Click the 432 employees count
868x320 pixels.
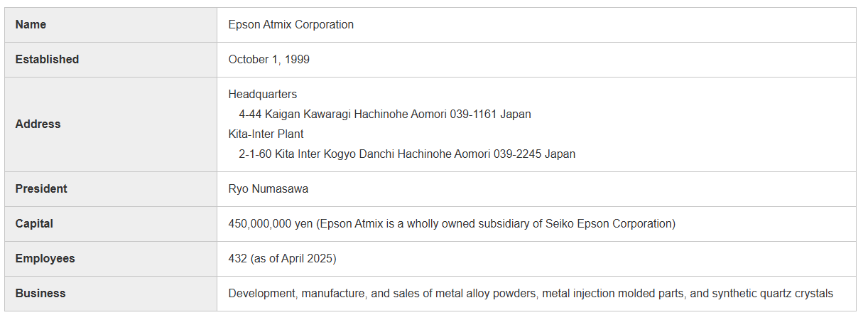237,259
